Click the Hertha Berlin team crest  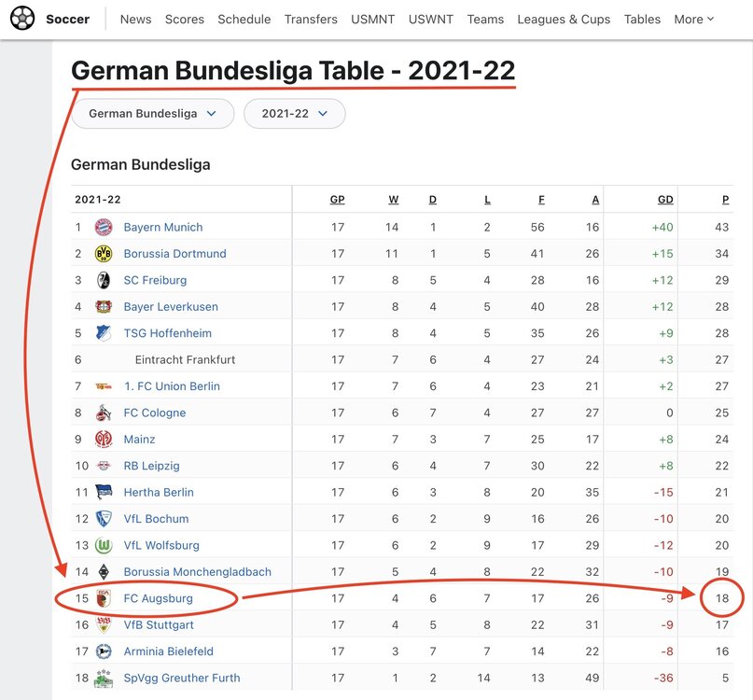pos(104,492)
